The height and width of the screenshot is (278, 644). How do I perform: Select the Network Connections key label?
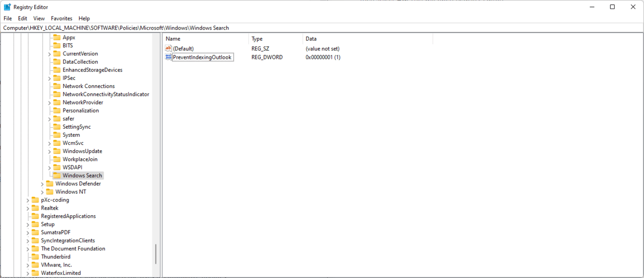[x=89, y=86]
